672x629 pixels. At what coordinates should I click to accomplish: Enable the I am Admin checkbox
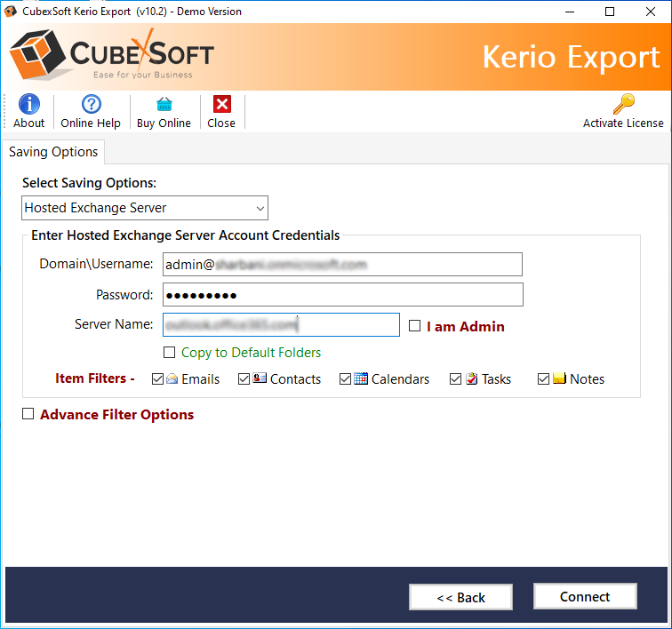[x=414, y=326]
